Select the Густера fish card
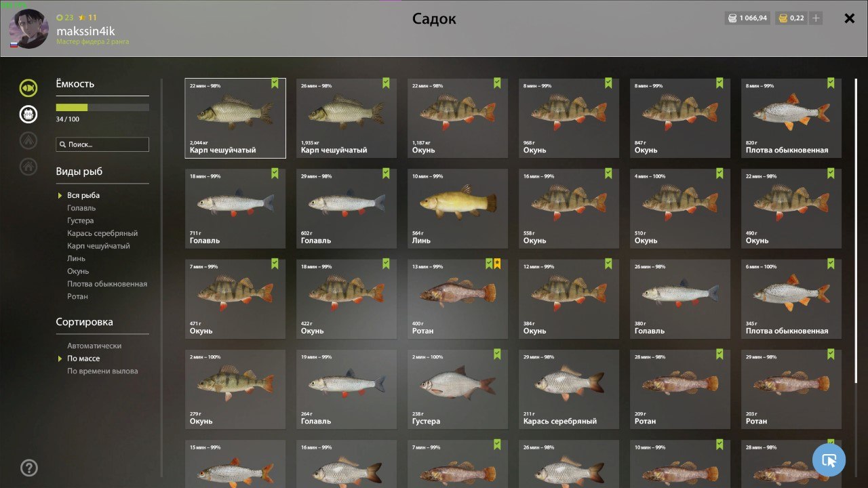Viewport: 868px width, 488px height. (458, 389)
